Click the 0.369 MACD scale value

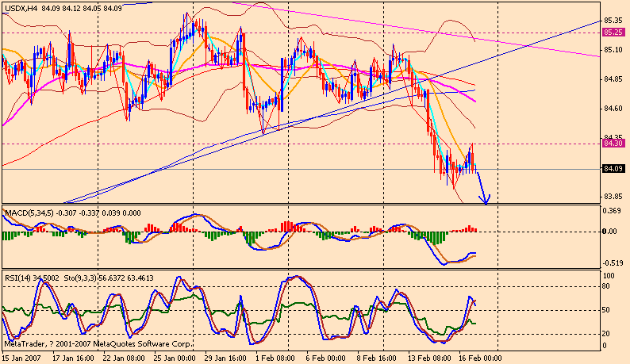tap(613, 211)
